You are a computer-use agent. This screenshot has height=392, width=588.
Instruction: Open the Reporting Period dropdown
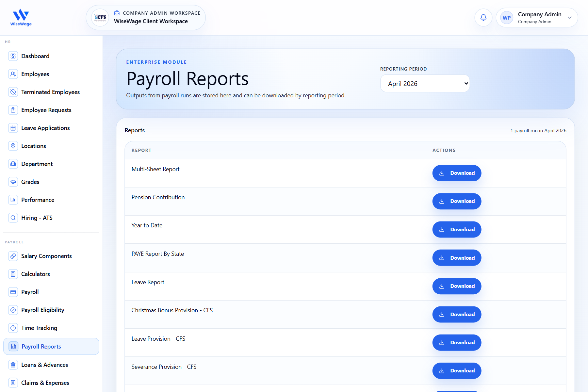click(425, 84)
